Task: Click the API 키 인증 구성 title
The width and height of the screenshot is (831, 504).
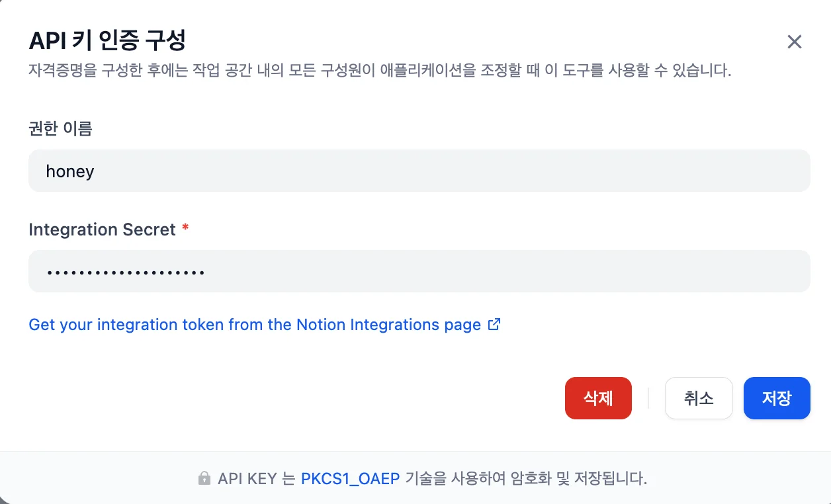Action: click(x=107, y=40)
